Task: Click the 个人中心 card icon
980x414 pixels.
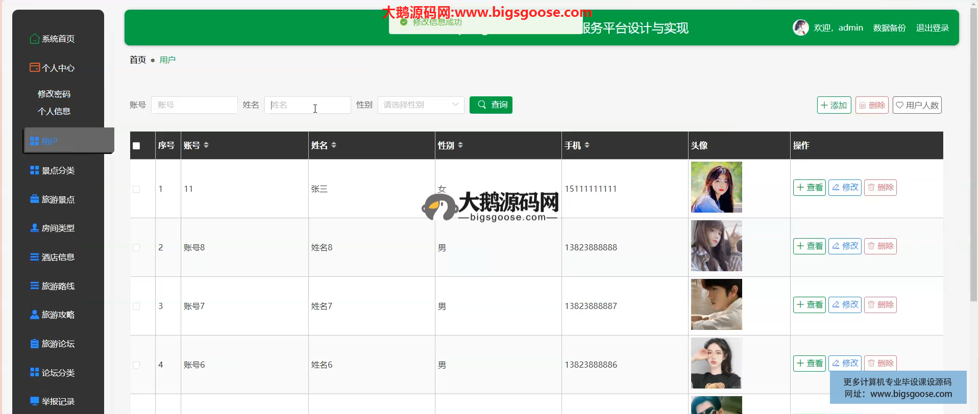Action: tap(34, 67)
